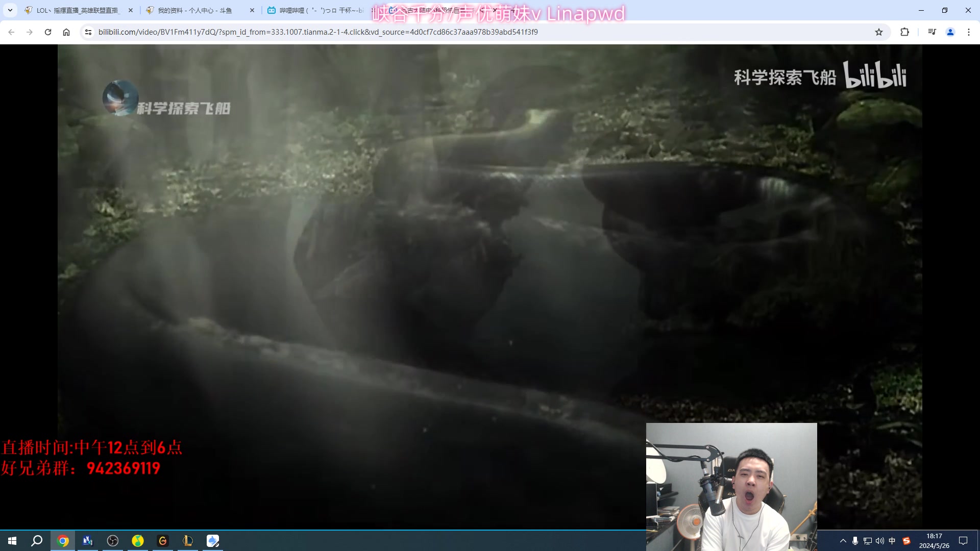This screenshot has height=551, width=980.
Task: Open the Chrome profile avatar
Action: click(x=950, y=32)
